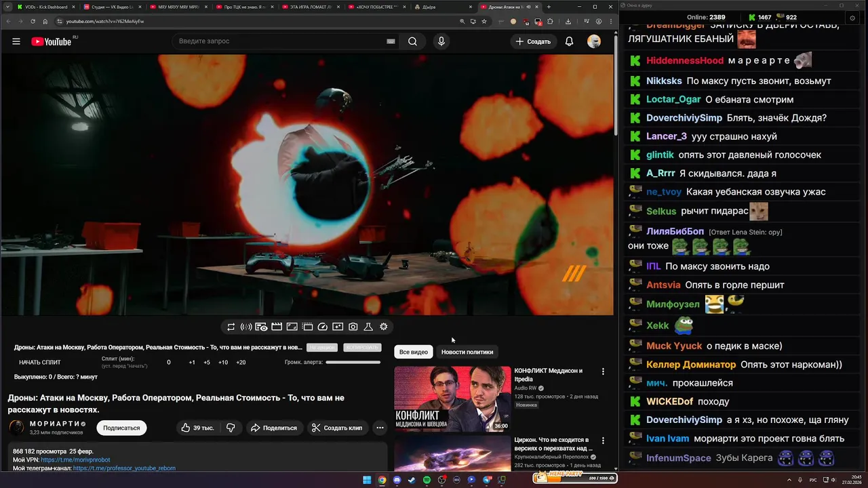Click the КОПИРОВАТЬ button
The image size is (868, 488).
click(362, 348)
